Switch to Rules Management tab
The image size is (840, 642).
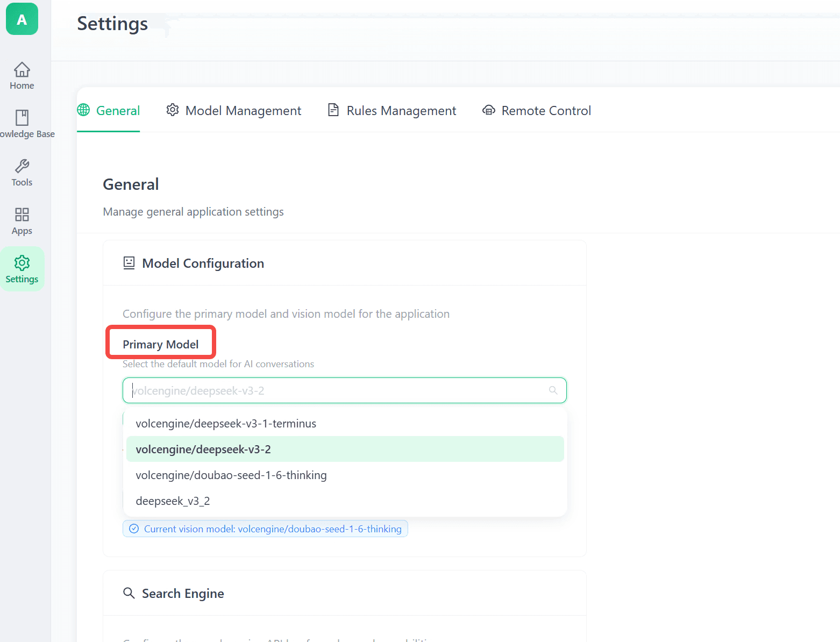392,111
